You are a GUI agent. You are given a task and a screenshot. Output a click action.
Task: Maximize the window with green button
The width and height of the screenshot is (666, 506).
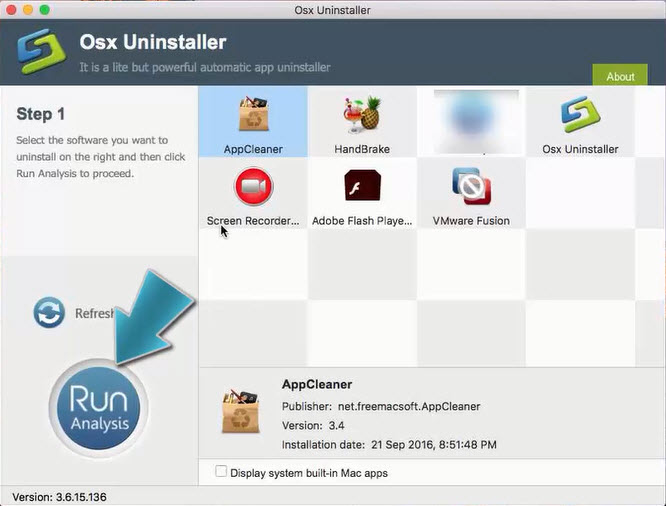[45, 10]
